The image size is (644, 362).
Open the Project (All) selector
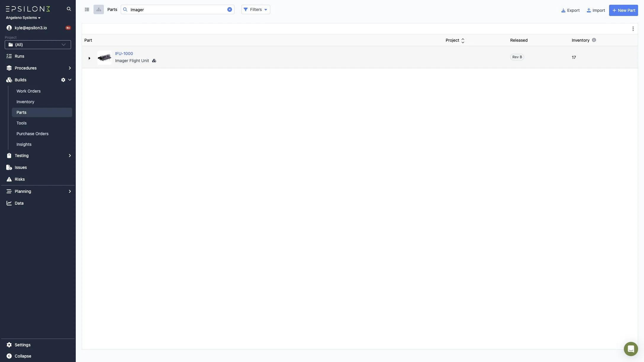coord(38,45)
